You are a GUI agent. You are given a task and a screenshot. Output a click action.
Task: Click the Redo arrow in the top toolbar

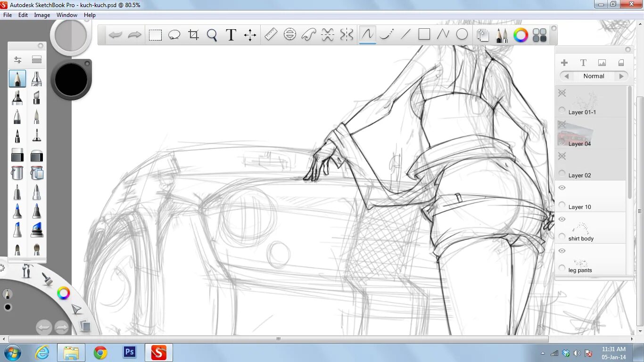pos(135,35)
